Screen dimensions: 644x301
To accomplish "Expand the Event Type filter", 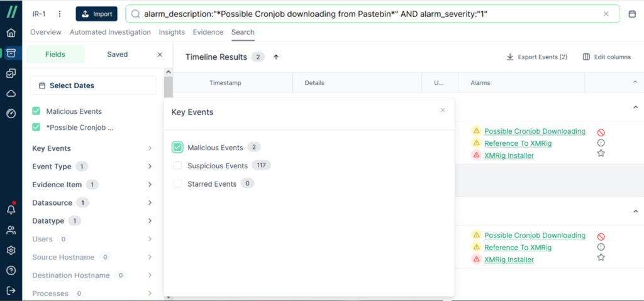I will (92, 167).
